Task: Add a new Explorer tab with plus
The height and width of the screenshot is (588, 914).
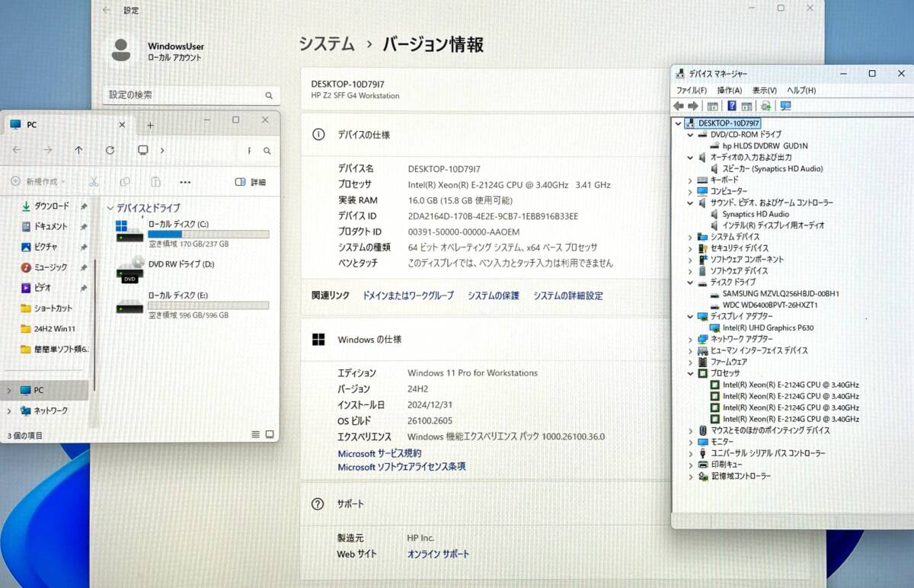Action: point(150,125)
